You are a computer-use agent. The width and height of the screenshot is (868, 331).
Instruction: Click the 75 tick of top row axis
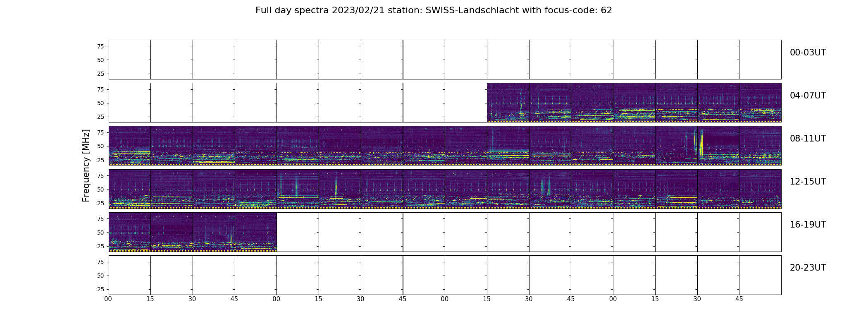(100, 46)
